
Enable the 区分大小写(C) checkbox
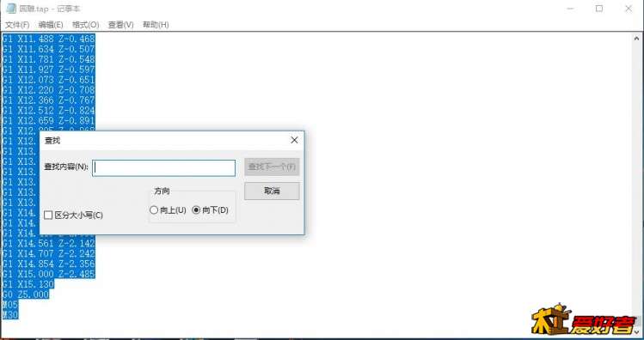[48, 215]
